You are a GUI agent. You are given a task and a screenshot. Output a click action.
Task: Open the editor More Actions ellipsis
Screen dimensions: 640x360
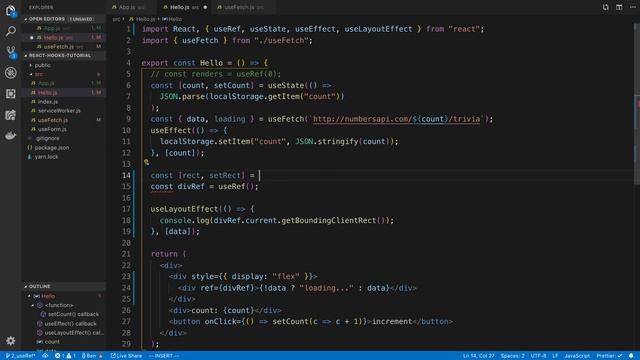point(633,7)
